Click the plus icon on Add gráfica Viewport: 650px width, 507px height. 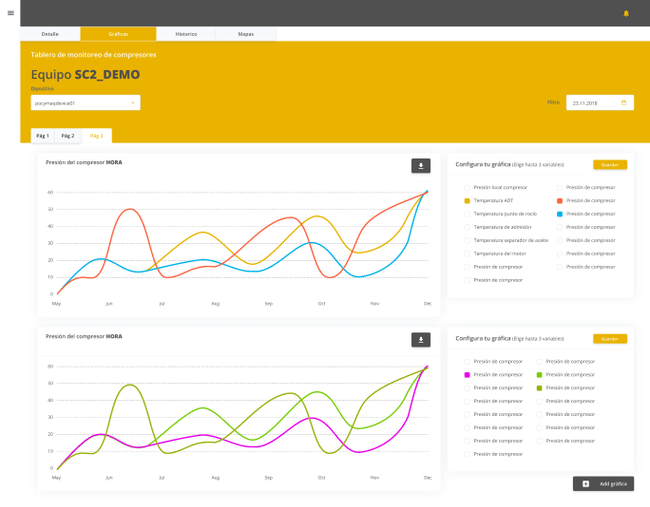(x=586, y=483)
